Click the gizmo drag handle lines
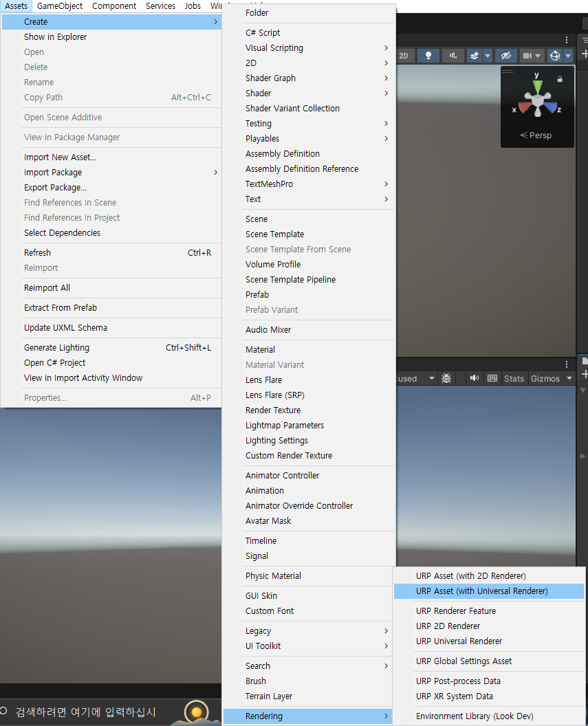 (508, 71)
